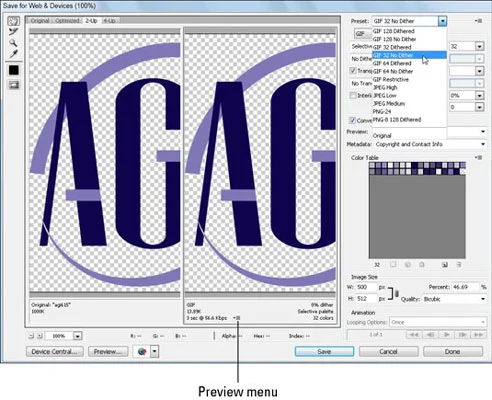Toggle the Convert to sRGB checkbox

[x=352, y=120]
